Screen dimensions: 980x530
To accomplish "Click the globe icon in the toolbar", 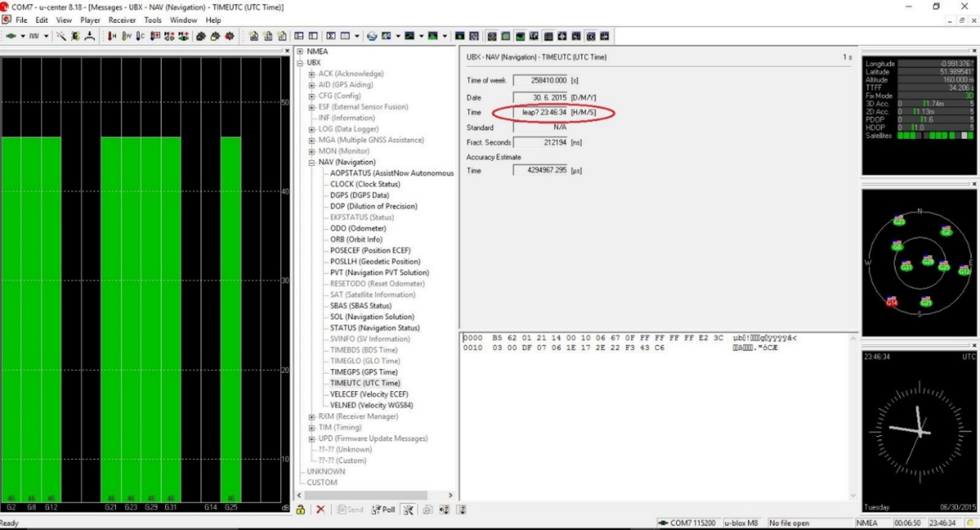I will (x=372, y=36).
